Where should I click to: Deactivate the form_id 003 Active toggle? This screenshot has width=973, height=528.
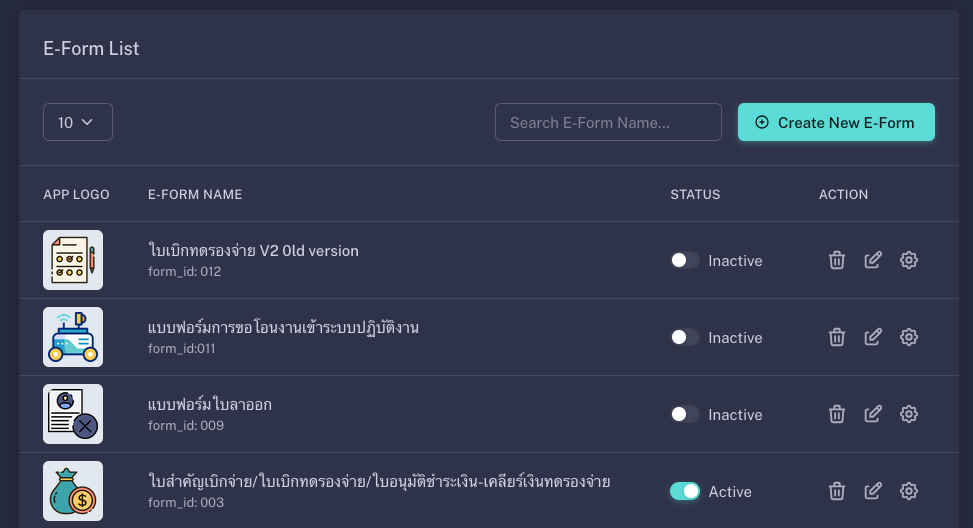[685, 491]
